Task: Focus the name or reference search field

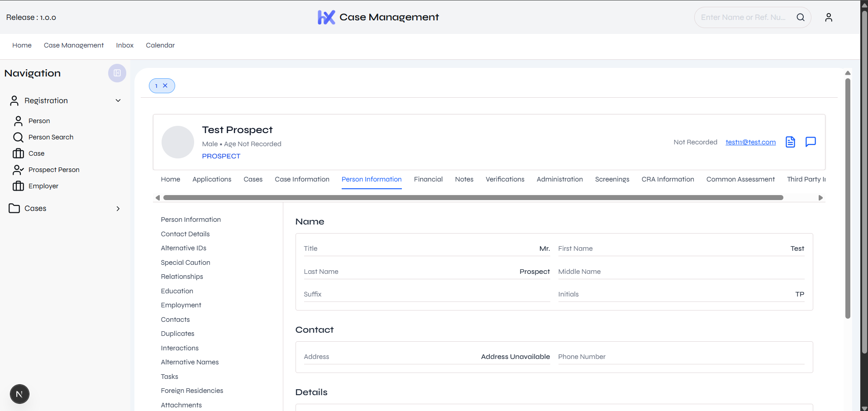Action: (743, 17)
